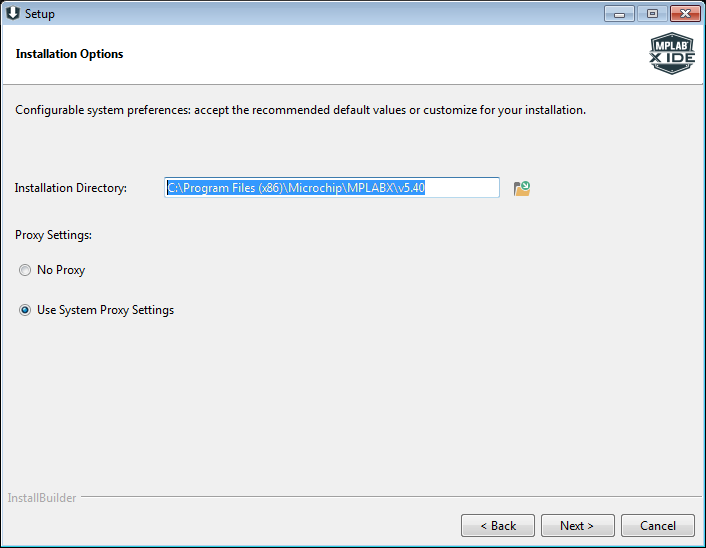Click the InstallBuilder text at bottom left
The width and height of the screenshot is (706, 548).
[x=42, y=497]
